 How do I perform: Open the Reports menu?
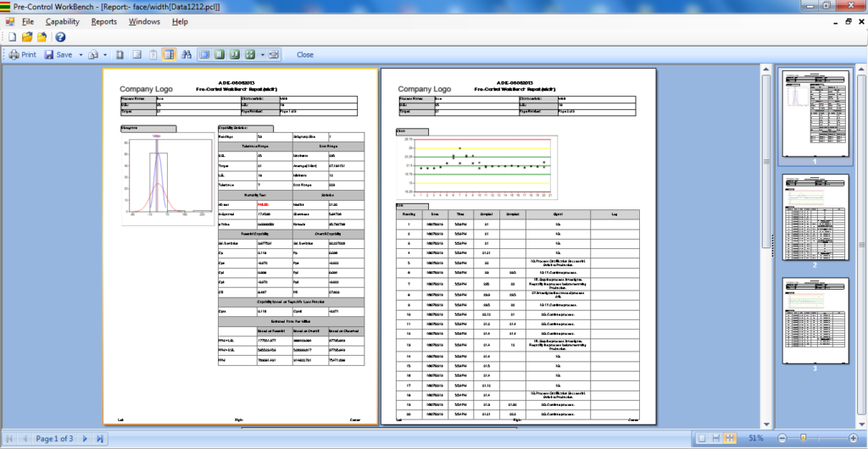(x=104, y=21)
